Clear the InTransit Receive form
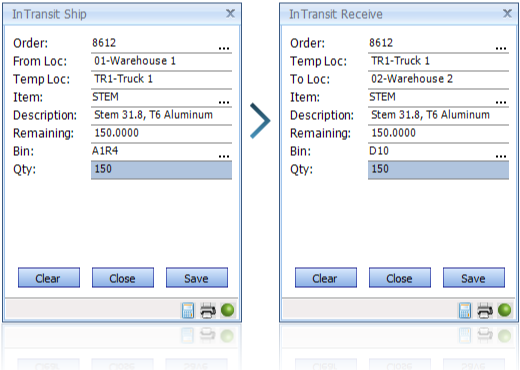Viewport: 520px width, 370px height. (x=326, y=278)
